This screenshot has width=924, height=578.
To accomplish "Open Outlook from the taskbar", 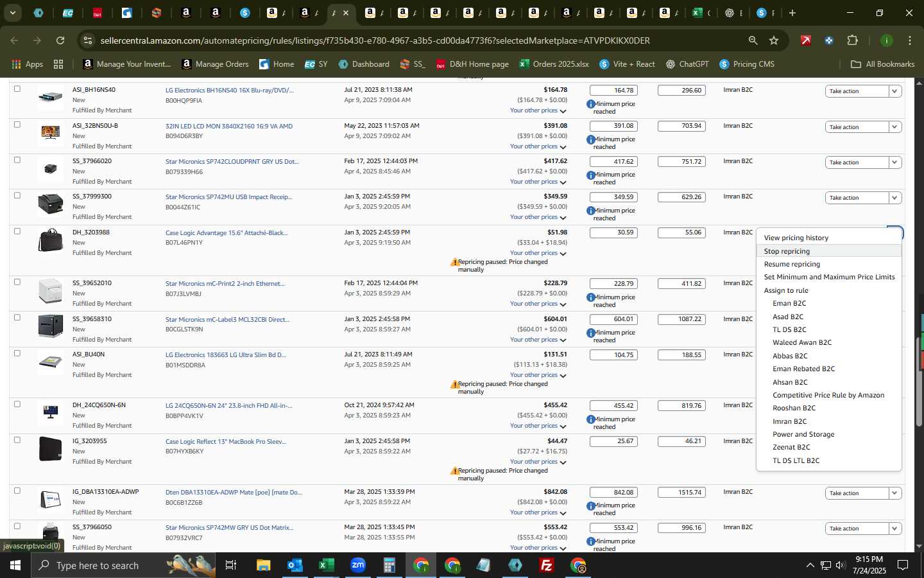I will [295, 565].
